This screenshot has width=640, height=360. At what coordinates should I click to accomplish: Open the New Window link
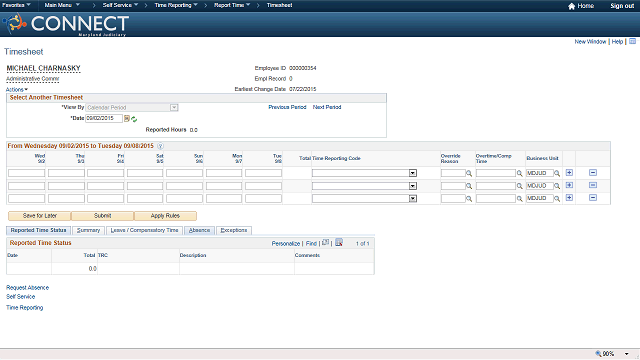tap(590, 42)
